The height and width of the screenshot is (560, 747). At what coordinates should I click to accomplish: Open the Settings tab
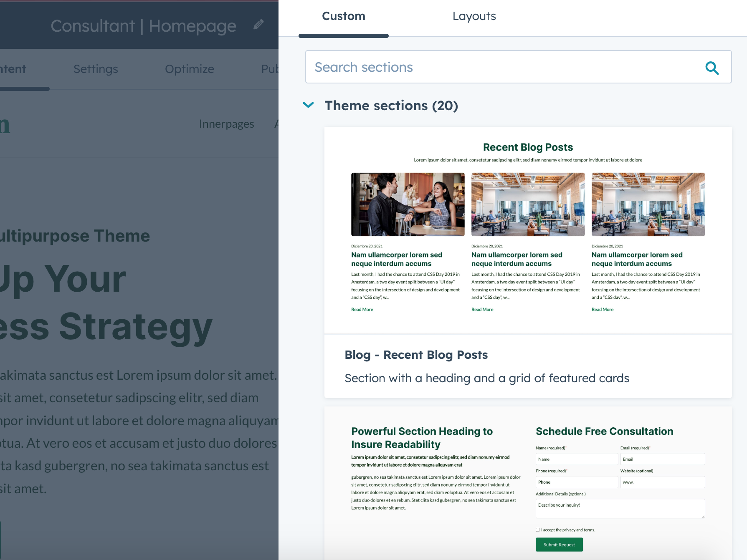point(96,69)
